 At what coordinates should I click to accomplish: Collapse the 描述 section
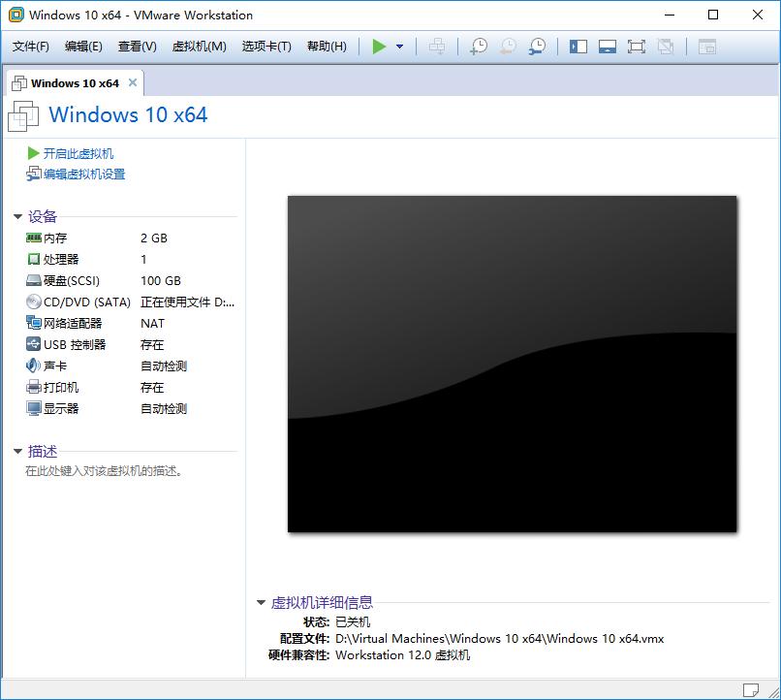pos(16,451)
